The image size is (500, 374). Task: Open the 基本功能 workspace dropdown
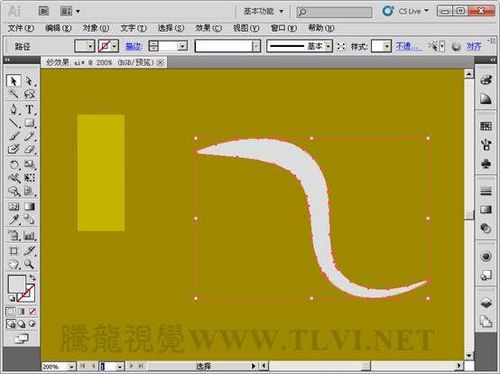(x=263, y=11)
